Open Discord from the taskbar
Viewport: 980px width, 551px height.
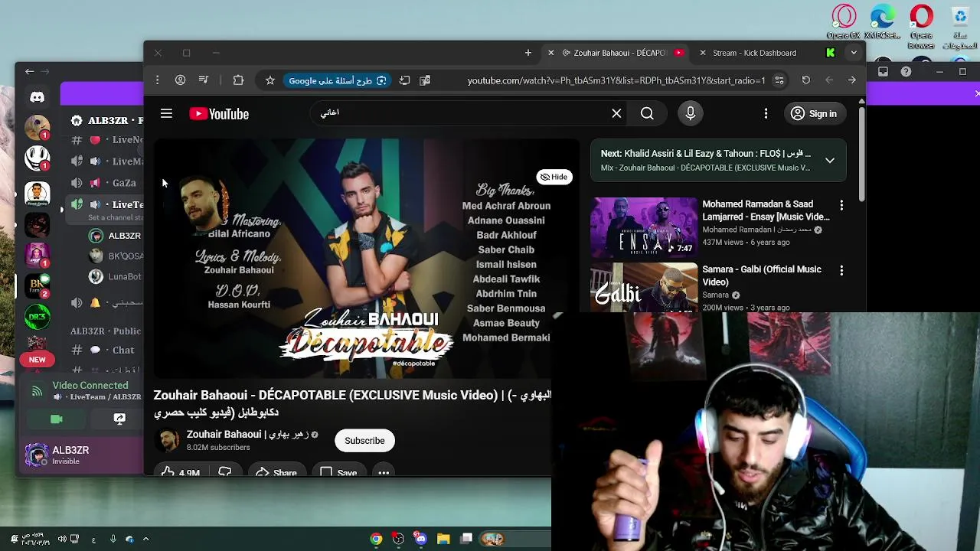pyautogui.click(x=420, y=539)
